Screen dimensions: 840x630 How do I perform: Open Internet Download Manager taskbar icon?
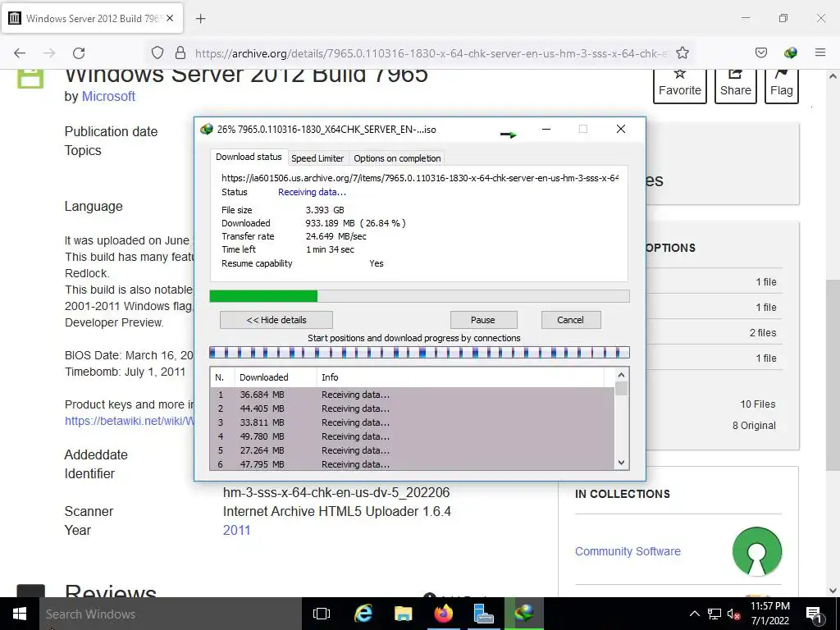coord(524,614)
